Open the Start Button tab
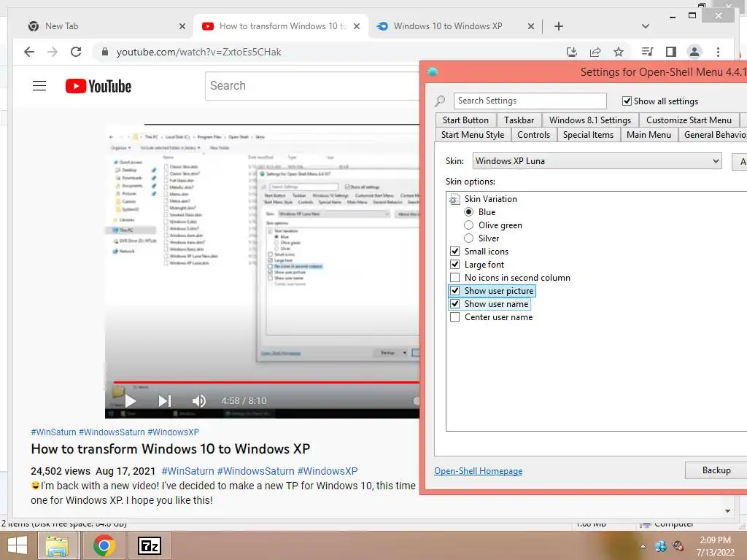 [465, 120]
